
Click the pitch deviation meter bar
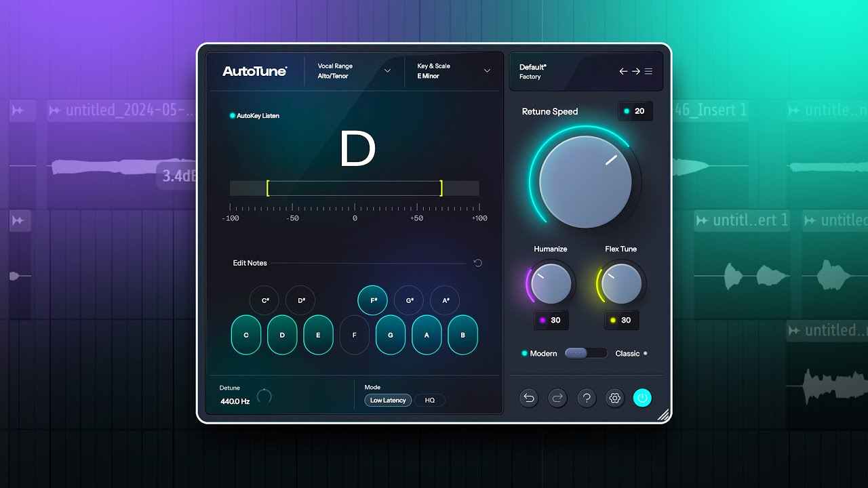point(355,188)
